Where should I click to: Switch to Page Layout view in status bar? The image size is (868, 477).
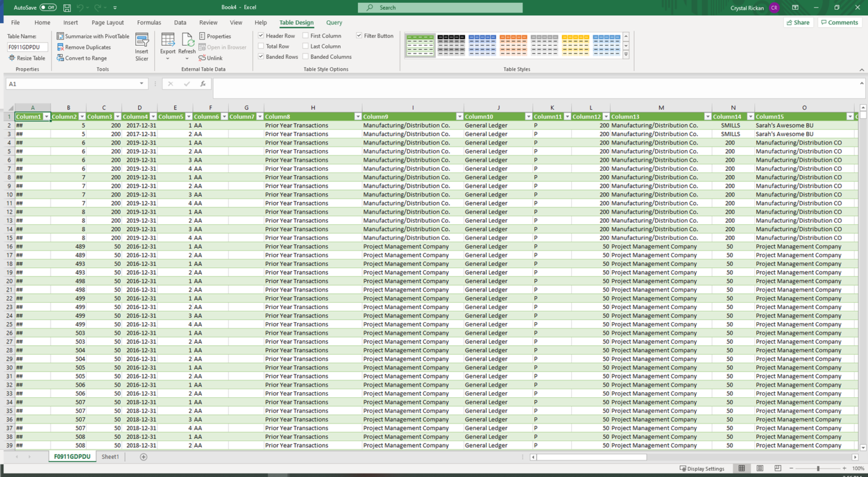coord(760,468)
